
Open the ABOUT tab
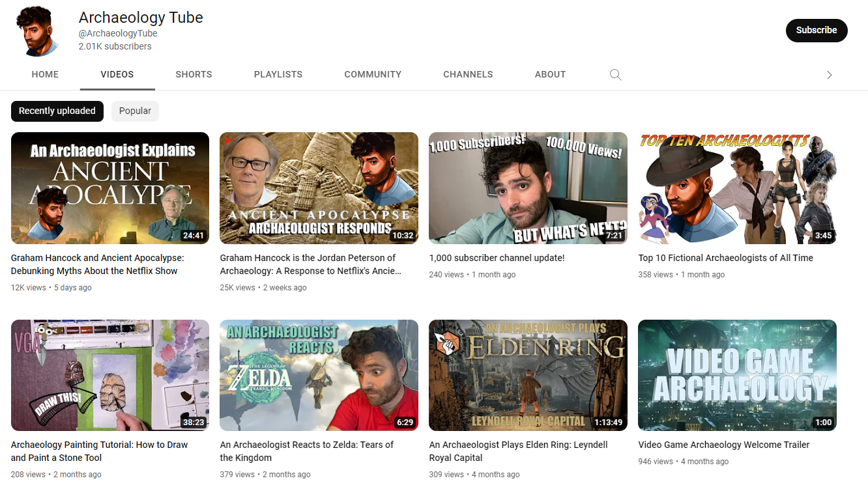click(550, 74)
